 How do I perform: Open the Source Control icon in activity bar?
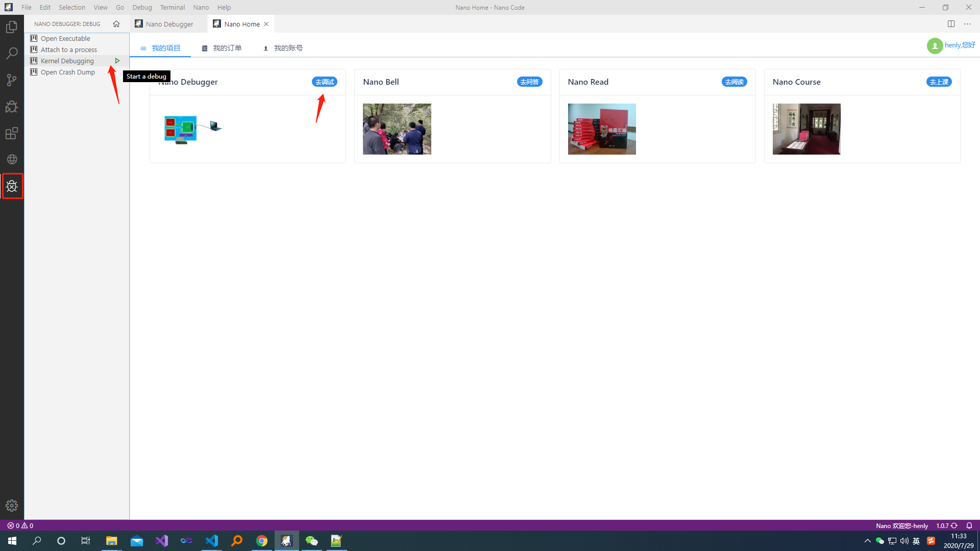coord(12,80)
